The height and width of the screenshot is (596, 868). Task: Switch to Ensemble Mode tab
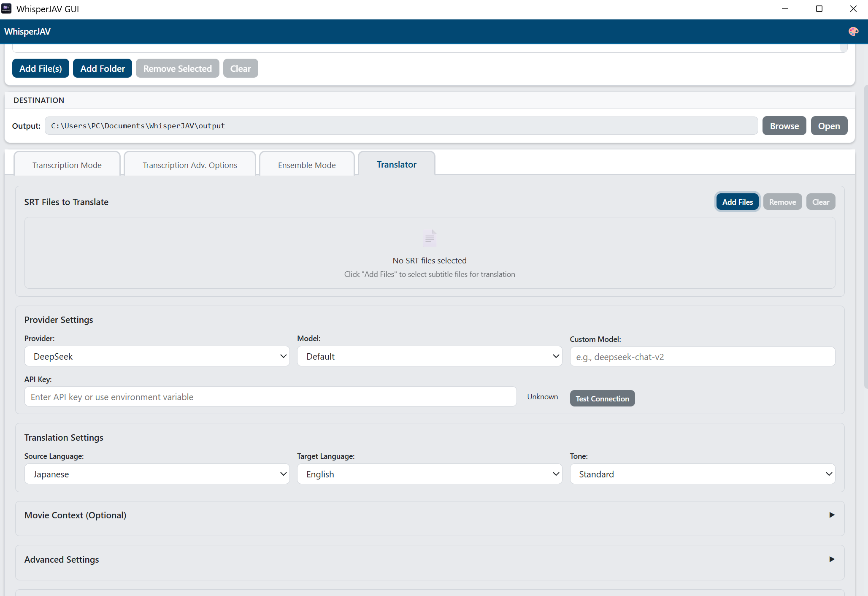(x=307, y=165)
